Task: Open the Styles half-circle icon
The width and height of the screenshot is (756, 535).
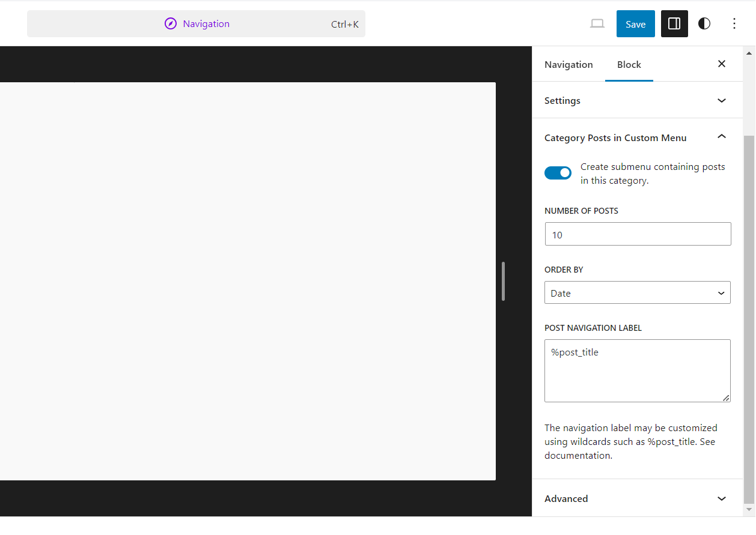Action: click(704, 24)
